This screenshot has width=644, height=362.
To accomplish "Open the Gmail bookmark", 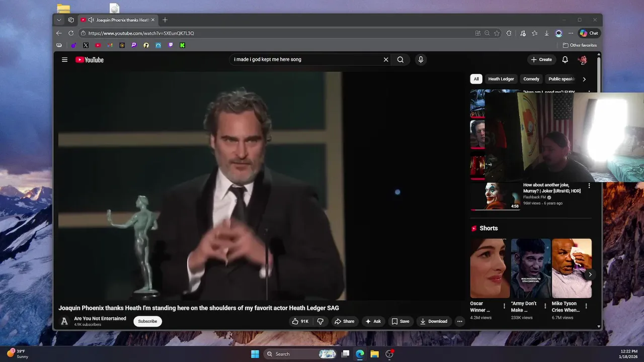I will 110,45.
